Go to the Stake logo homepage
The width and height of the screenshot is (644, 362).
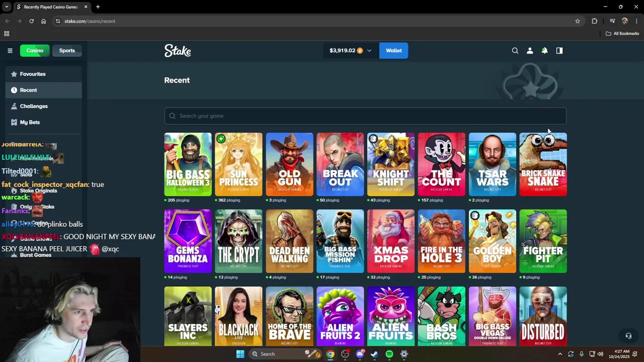(178, 50)
